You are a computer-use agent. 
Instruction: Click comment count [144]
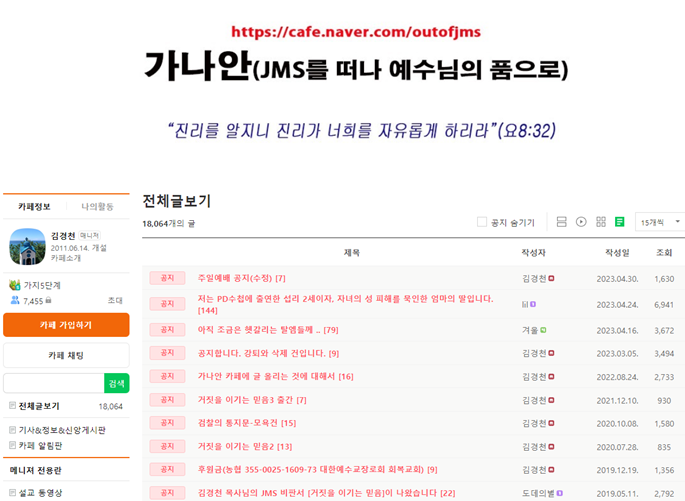208,311
